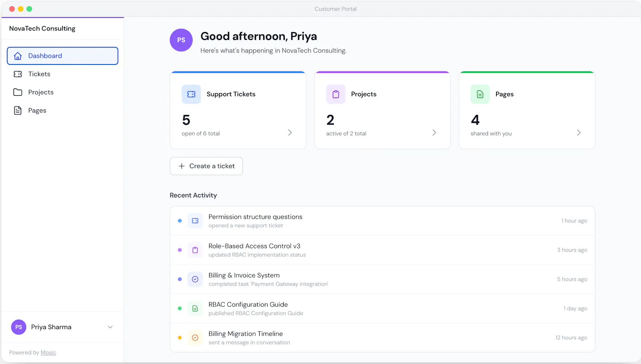Open Support Tickets card chevron arrow
The width and height of the screenshot is (641, 364).
click(290, 133)
